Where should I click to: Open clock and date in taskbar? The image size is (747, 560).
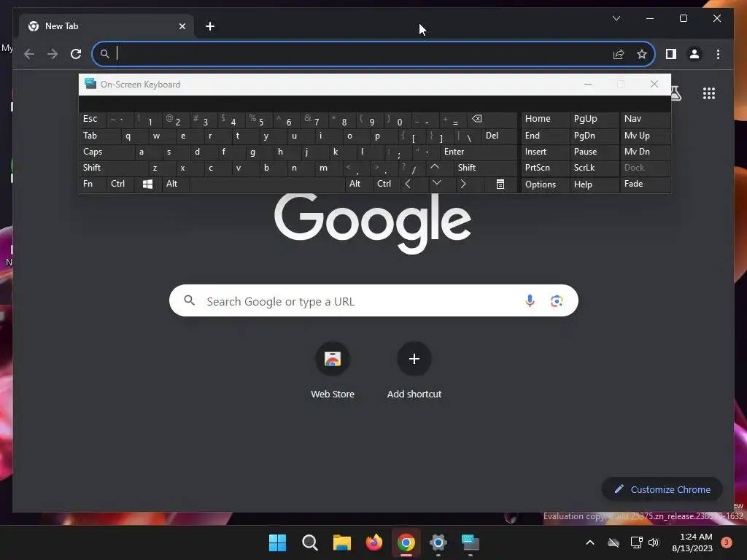tap(692, 542)
